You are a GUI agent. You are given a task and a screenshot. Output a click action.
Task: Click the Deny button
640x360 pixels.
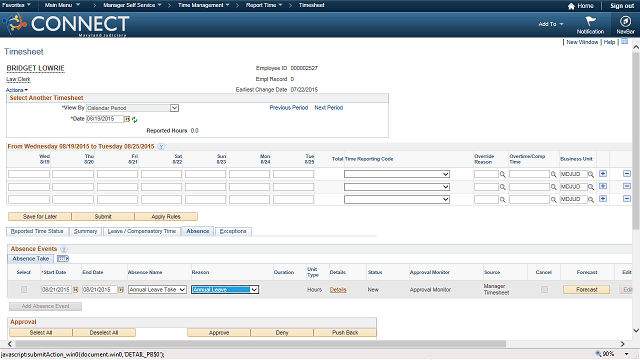(x=282, y=333)
